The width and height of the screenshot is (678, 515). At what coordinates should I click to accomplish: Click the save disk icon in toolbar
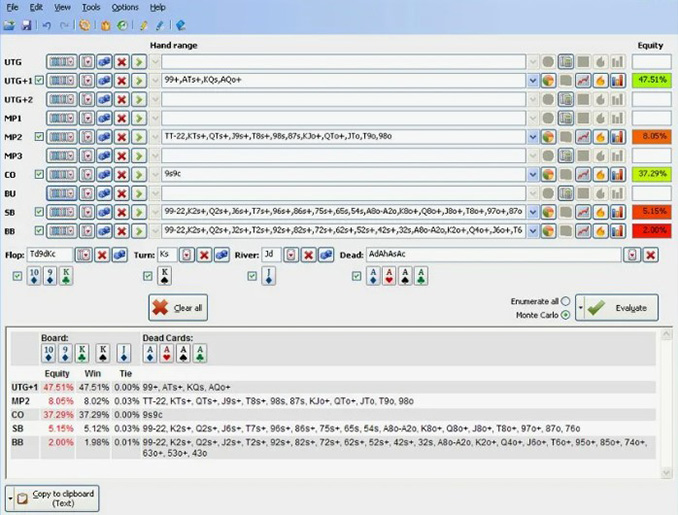point(26,25)
